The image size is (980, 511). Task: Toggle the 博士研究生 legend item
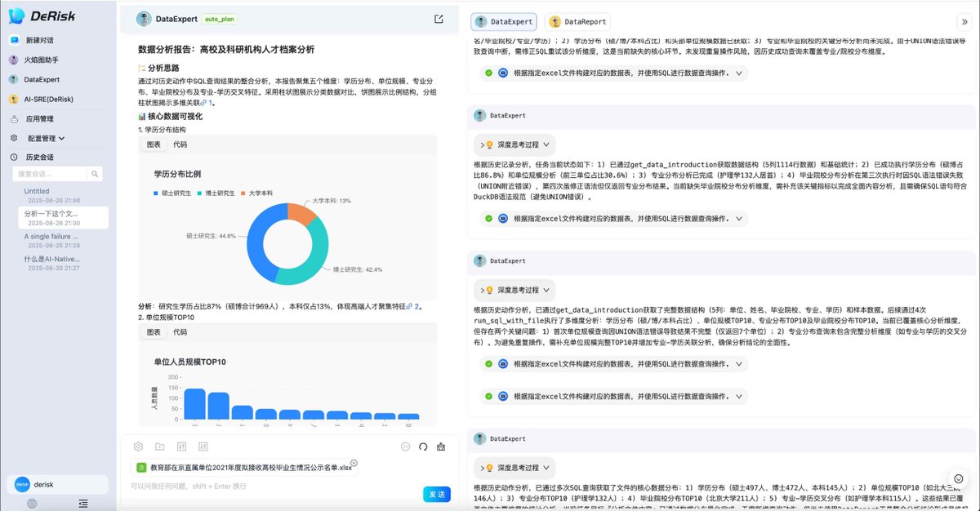[214, 193]
